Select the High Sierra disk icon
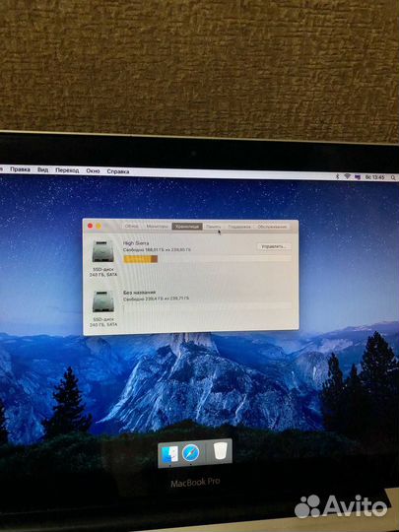This screenshot has width=399, height=532. point(102,251)
